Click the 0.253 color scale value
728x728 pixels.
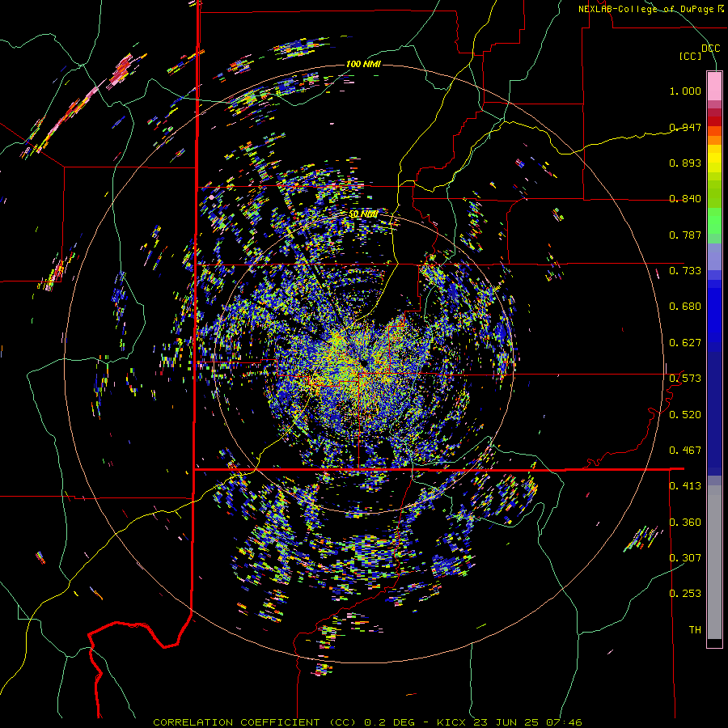[x=685, y=594]
